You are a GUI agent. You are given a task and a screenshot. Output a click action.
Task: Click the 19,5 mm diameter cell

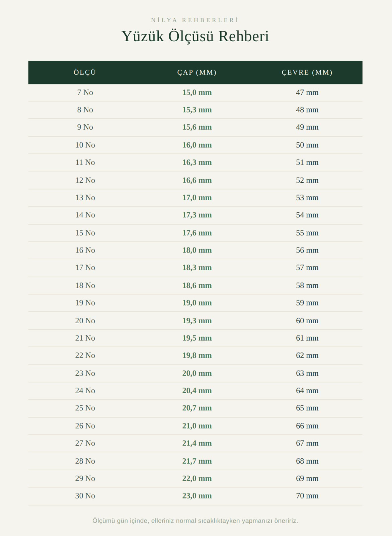tap(197, 338)
